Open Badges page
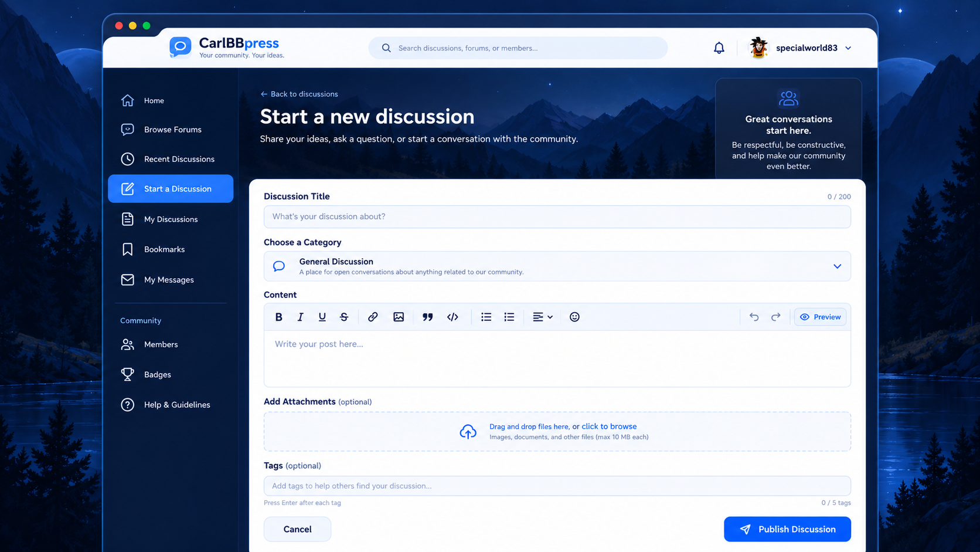This screenshot has width=980, height=552. (x=171, y=374)
